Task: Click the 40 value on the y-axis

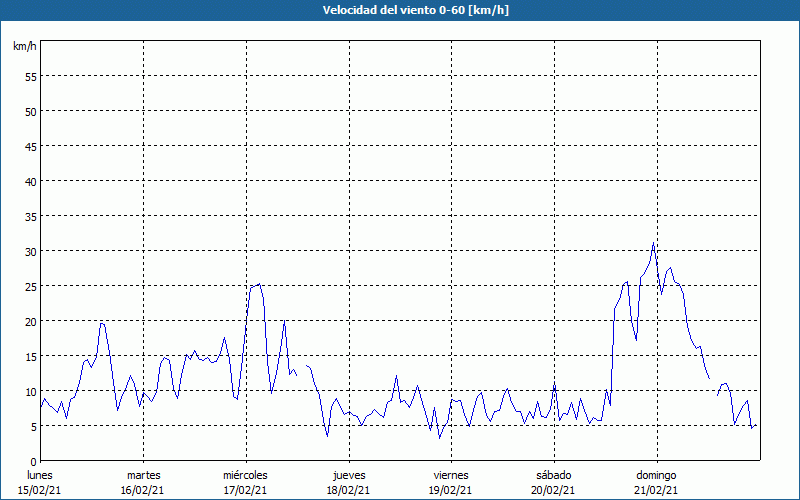Action: (x=31, y=181)
